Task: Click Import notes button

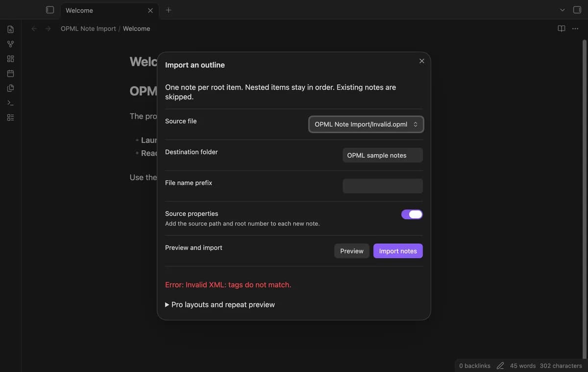Action: coord(398,251)
